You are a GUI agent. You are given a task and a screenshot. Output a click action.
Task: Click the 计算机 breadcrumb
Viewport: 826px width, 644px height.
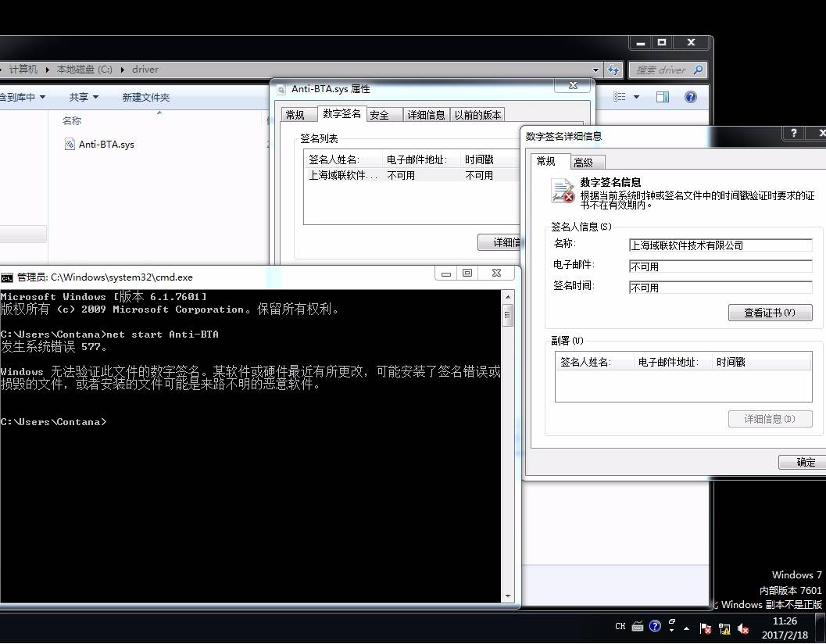[23, 69]
